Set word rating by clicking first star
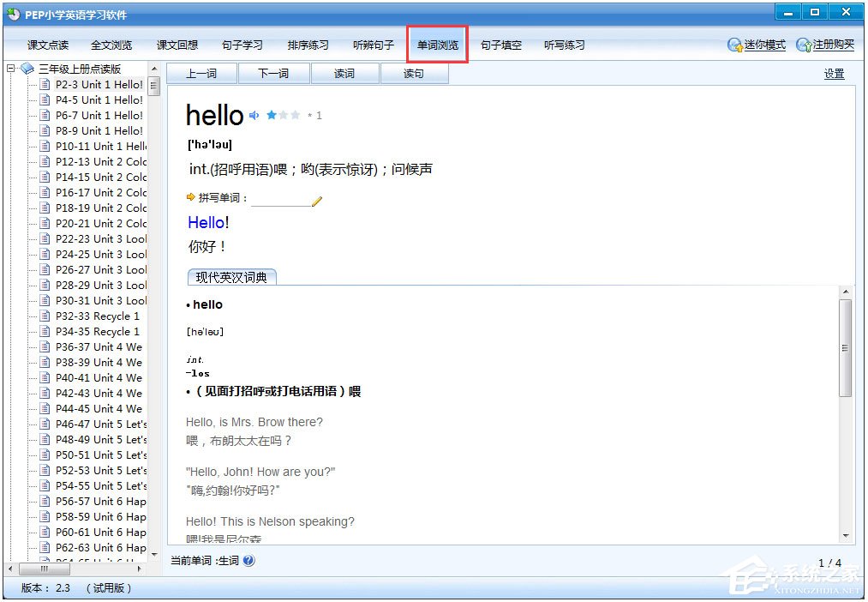 coord(272,115)
